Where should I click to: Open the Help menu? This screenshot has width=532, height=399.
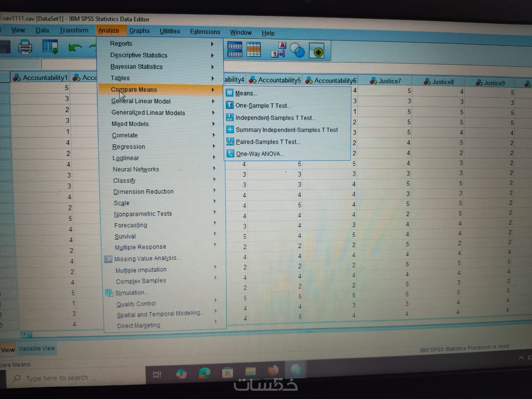[x=268, y=33]
